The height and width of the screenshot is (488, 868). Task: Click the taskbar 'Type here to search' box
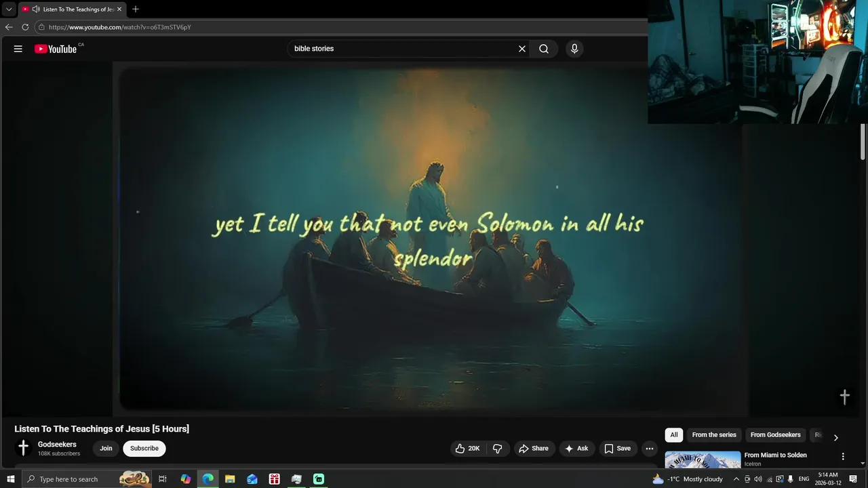click(x=87, y=479)
